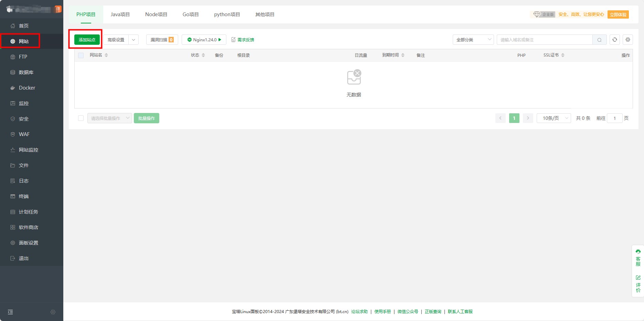Open the Docker whale icon
This screenshot has height=321, width=644.
[x=13, y=88]
